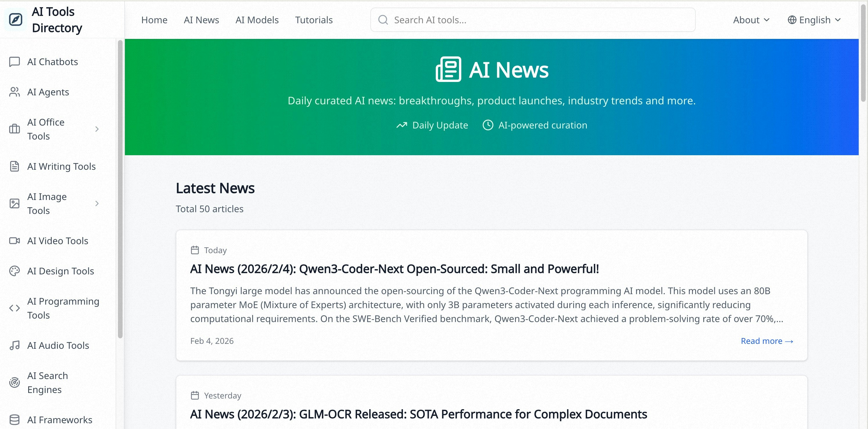868x429 pixels.
Task: Select the AI Writing Tools document icon
Action: click(14, 166)
